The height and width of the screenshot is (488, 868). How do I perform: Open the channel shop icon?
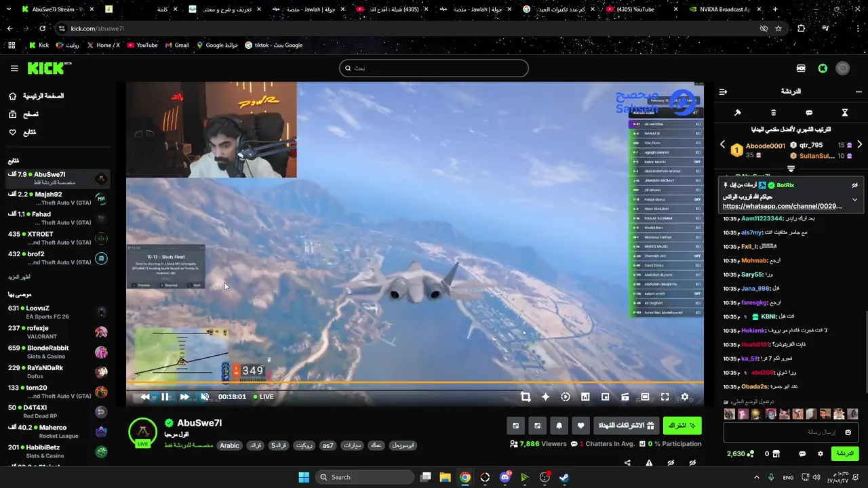point(776,453)
